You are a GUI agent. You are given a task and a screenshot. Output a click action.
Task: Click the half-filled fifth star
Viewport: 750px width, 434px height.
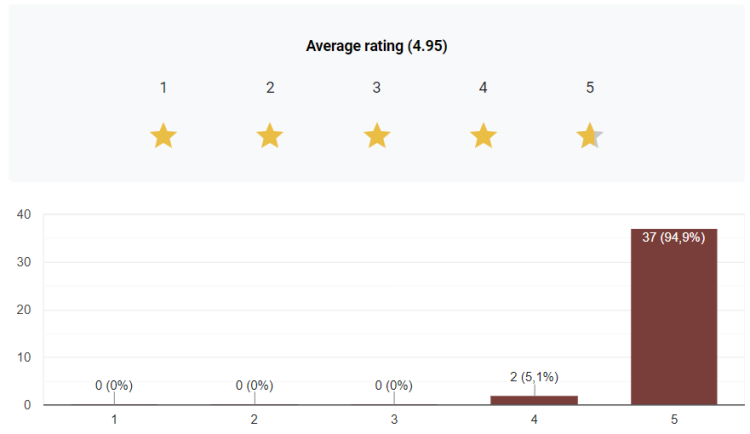coord(590,135)
